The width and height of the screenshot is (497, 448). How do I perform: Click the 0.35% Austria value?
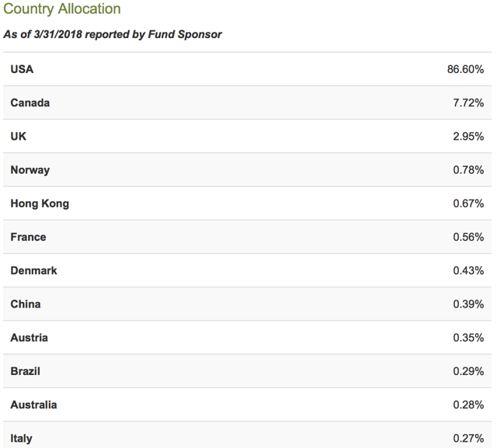(x=468, y=338)
